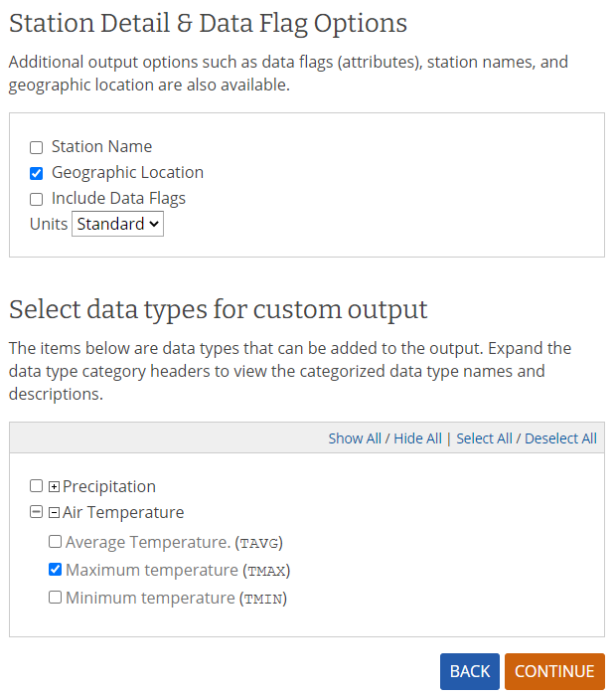Click the Hide All link
616x697 pixels.
click(x=417, y=438)
